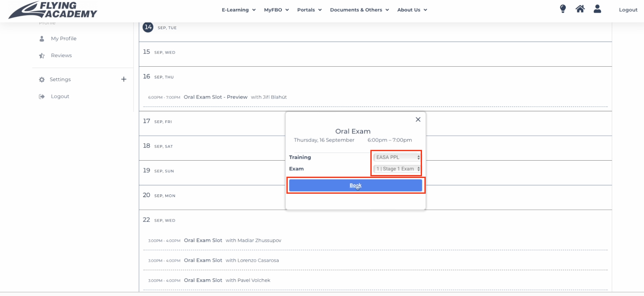The width and height of the screenshot is (644, 296).
Task: Click the 6:00PM - 7:00PM slot time
Action: 164,98
